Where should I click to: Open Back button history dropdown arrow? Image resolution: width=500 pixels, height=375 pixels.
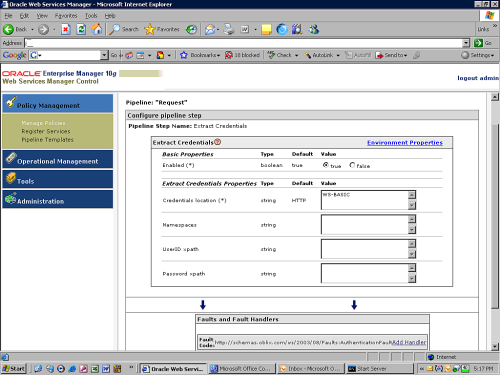tap(32, 30)
